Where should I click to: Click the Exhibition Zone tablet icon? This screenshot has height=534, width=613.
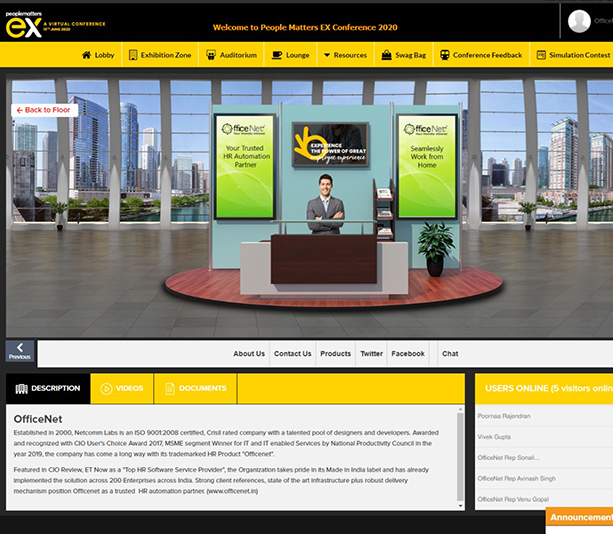point(133,55)
